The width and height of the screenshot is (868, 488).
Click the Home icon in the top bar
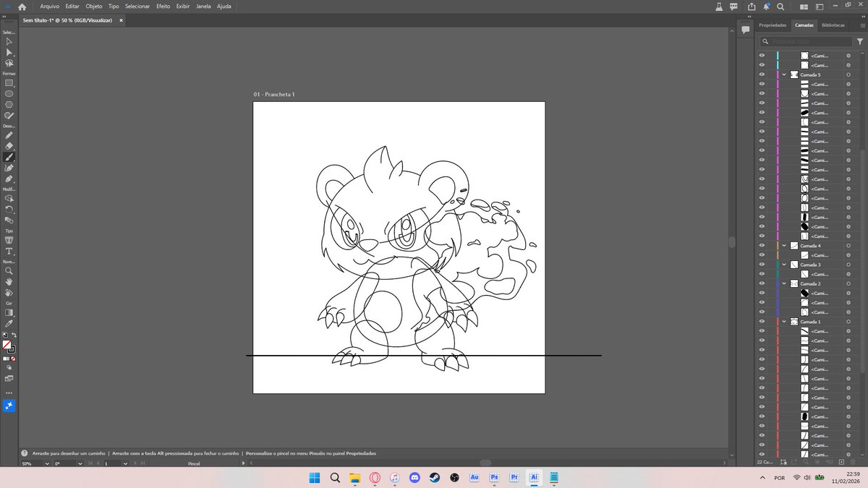point(22,7)
